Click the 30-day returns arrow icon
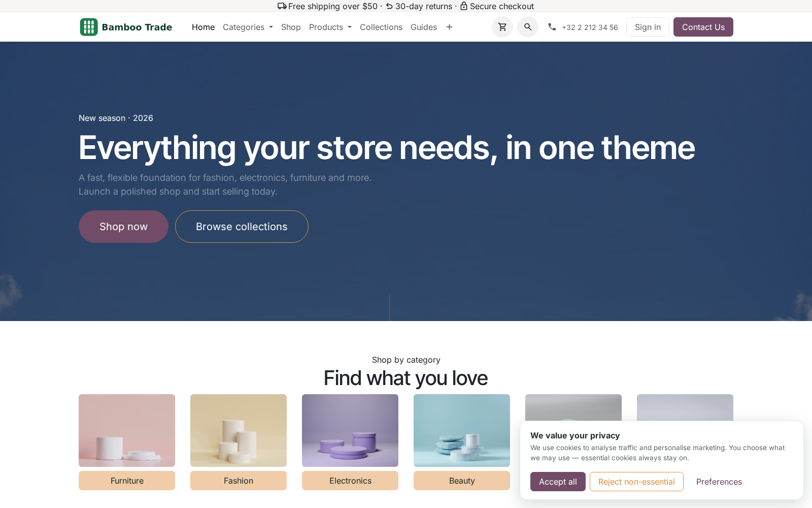812x508 pixels. click(x=389, y=6)
